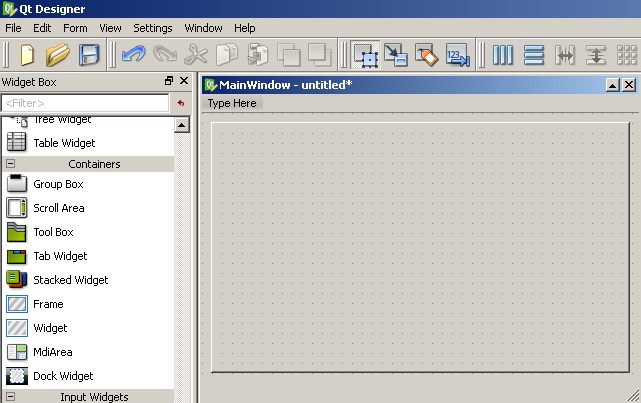Image resolution: width=641 pixels, height=403 pixels.
Task: Click the New Form toolbar icon
Action: pos(27,55)
